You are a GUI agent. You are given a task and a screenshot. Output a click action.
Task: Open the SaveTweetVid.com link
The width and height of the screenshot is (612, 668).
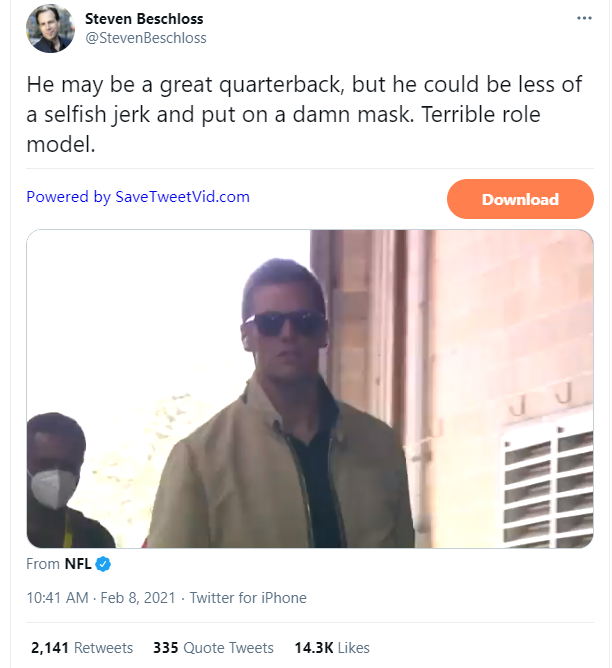point(182,197)
